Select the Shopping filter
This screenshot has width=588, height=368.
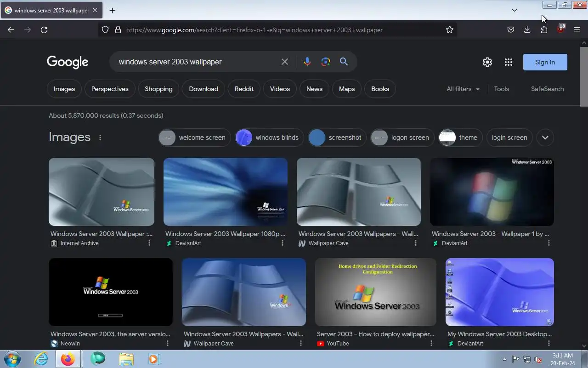[158, 89]
